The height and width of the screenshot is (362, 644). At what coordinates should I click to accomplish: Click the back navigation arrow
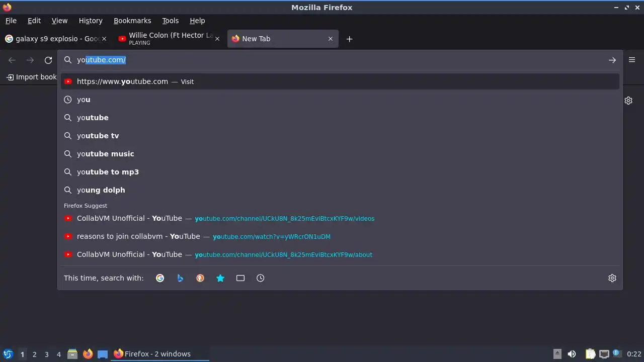pyautogui.click(x=12, y=60)
